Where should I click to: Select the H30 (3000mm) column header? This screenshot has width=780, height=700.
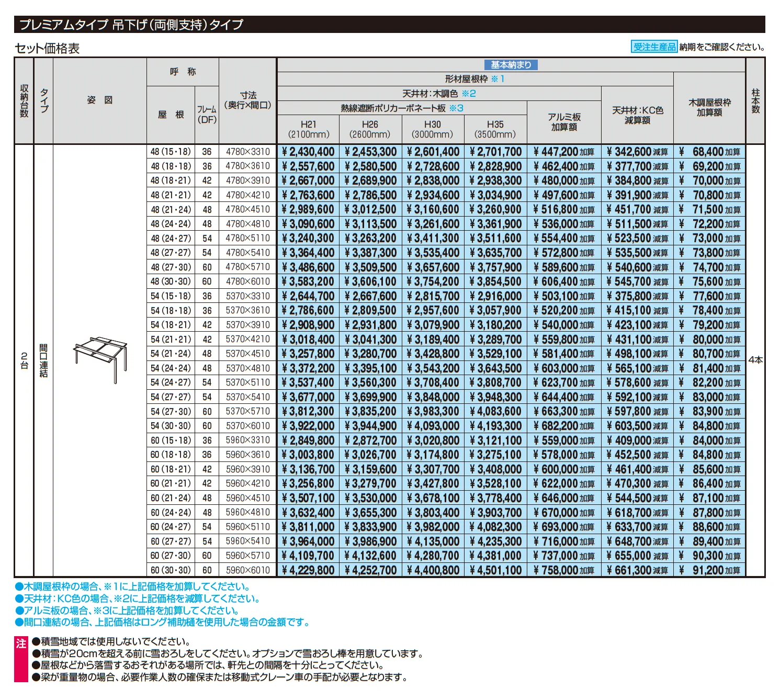tap(432, 129)
